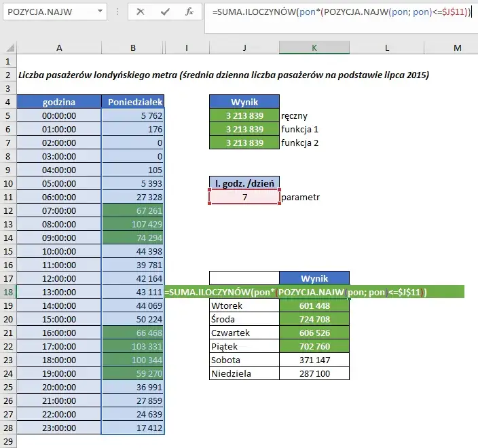Viewport: 478px width, 448px height.
Task: Select the 'Poniedziałek' header cell
Action: point(132,102)
